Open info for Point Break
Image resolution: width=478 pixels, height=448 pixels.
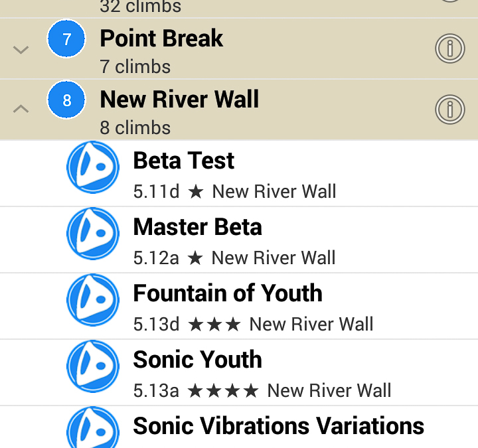tap(449, 48)
